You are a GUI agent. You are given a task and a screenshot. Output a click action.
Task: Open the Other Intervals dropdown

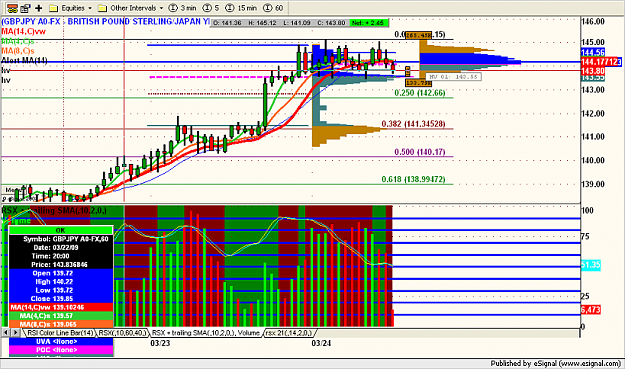pos(137,8)
